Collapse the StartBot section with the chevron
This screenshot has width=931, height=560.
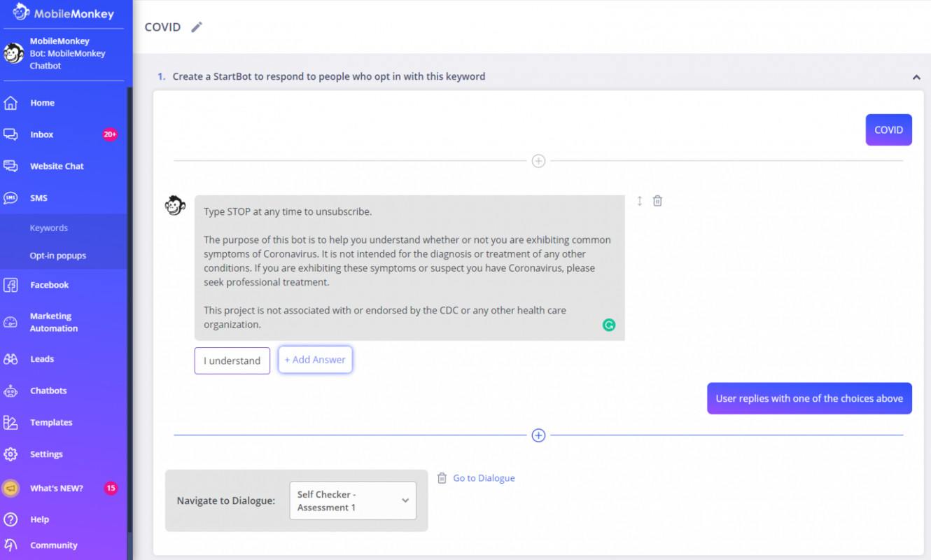(x=916, y=77)
